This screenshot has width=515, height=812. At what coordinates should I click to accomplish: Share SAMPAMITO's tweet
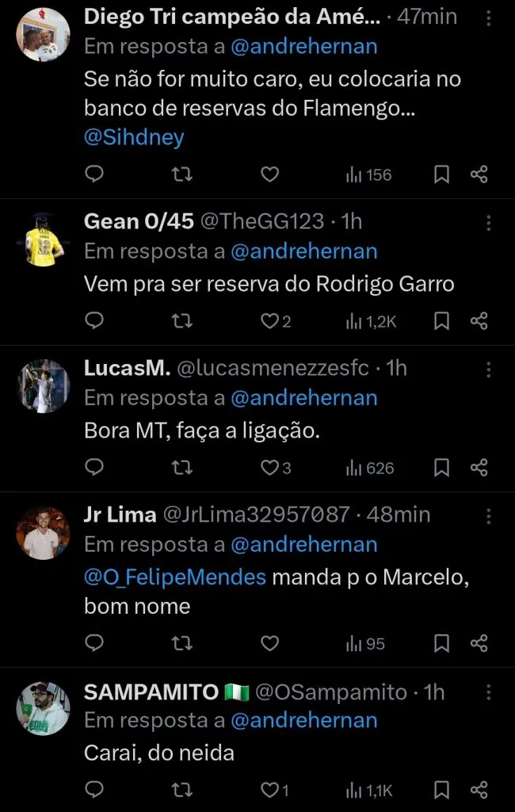[x=479, y=790]
